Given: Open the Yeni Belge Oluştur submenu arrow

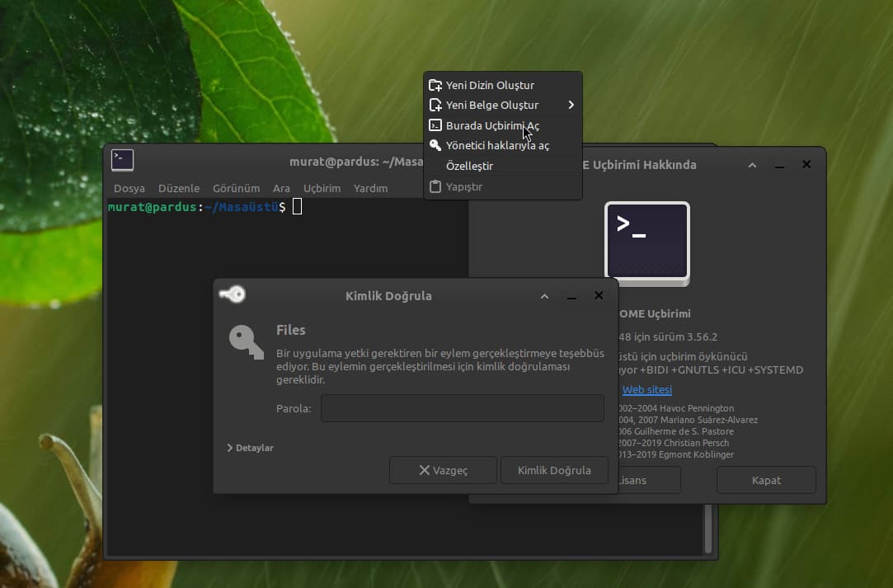Looking at the screenshot, I should coord(571,105).
